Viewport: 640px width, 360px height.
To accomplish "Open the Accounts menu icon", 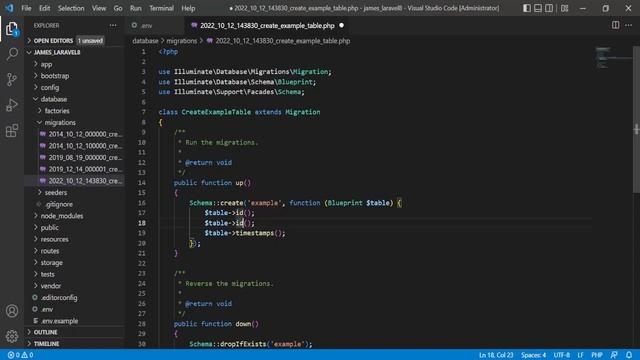I will coord(12,311).
